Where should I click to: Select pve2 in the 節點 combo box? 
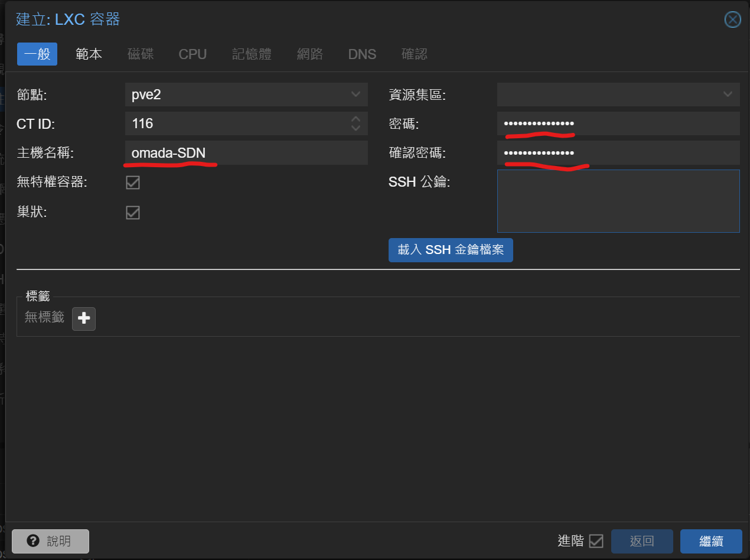click(x=236, y=94)
